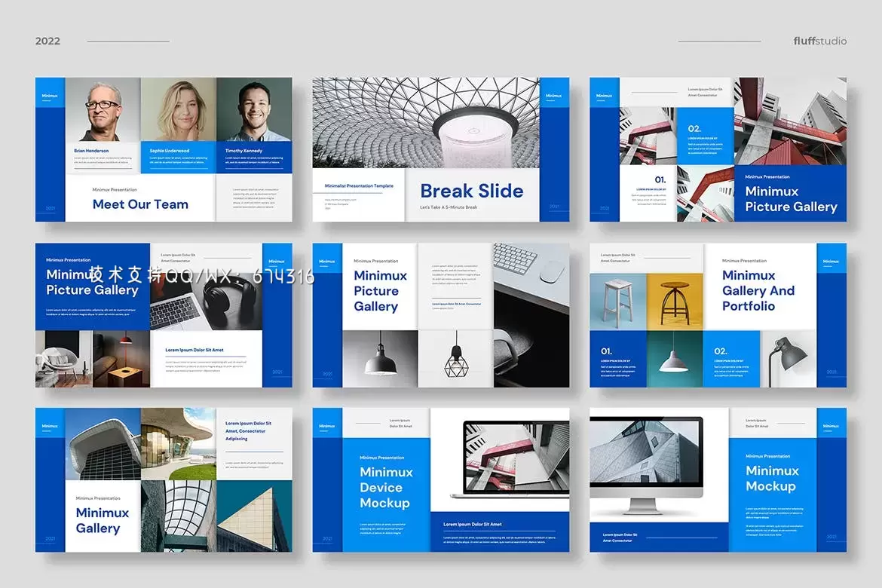This screenshot has height=588, width=882.
Task: Select the white stool picture
Action: point(617,302)
